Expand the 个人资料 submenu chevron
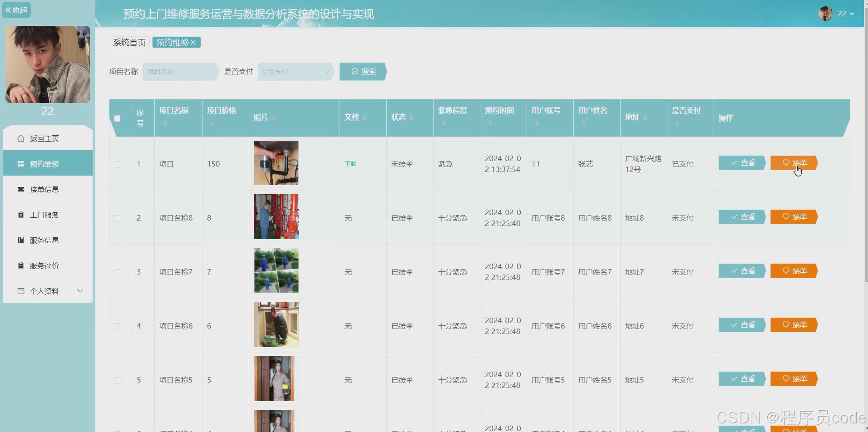Screen dimensions: 868x432 point(80,290)
